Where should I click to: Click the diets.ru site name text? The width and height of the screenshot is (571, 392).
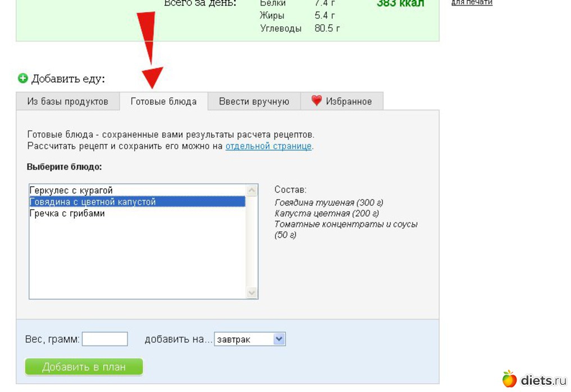pos(543,380)
